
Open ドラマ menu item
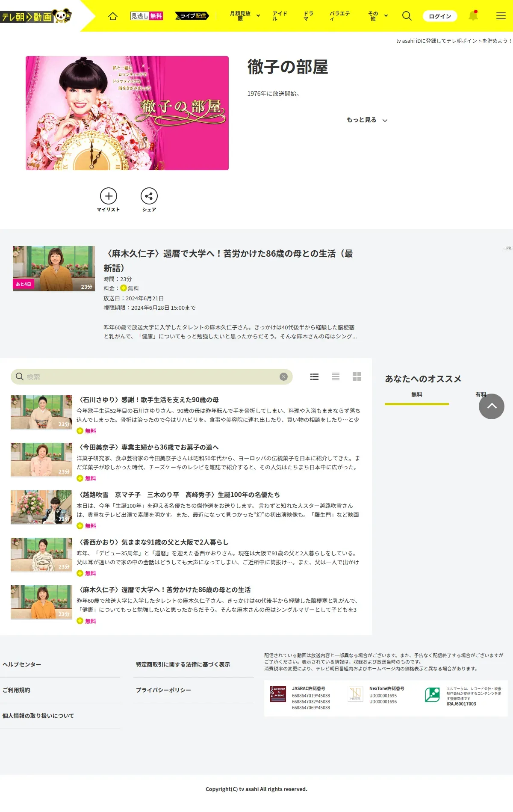(309, 16)
